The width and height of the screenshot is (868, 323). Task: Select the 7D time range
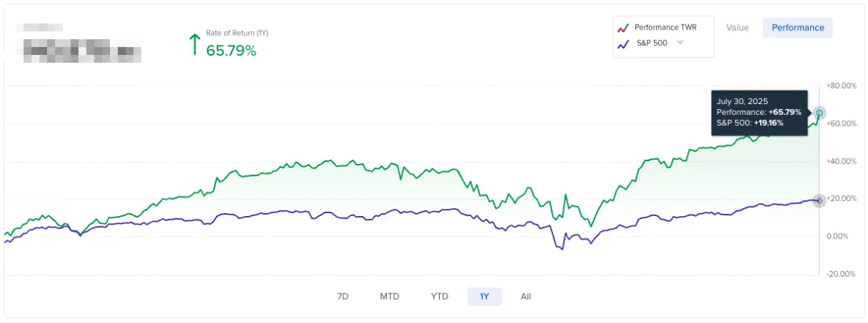coord(344,296)
